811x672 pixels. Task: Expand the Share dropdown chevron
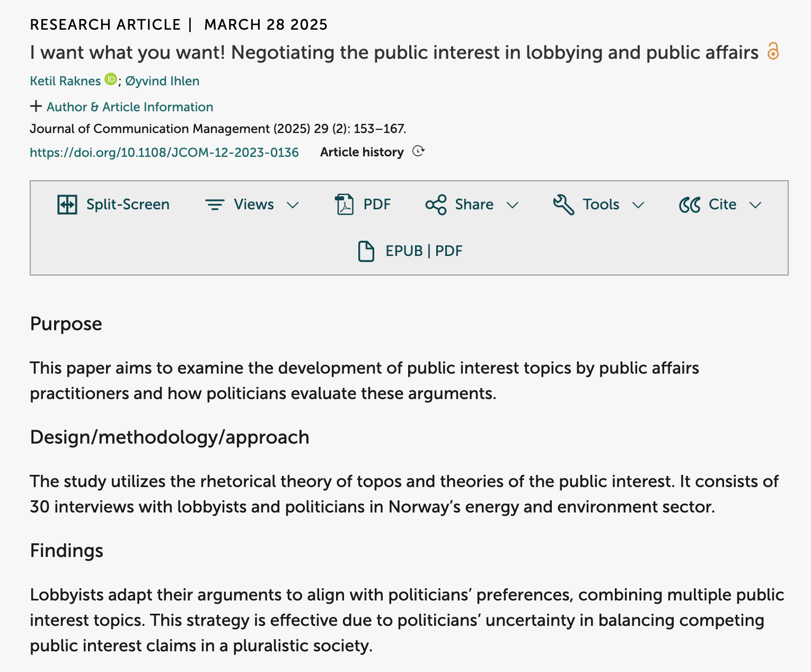pyautogui.click(x=512, y=205)
